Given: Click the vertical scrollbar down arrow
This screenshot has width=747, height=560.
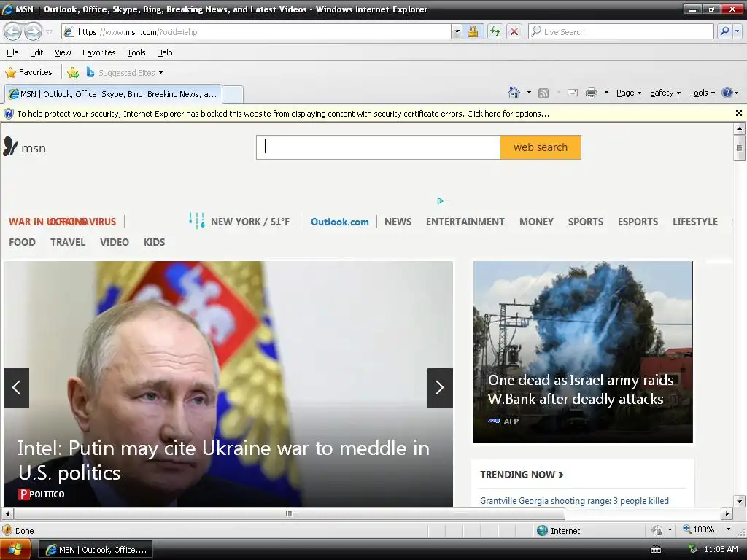Looking at the screenshot, I should pyautogui.click(x=739, y=501).
